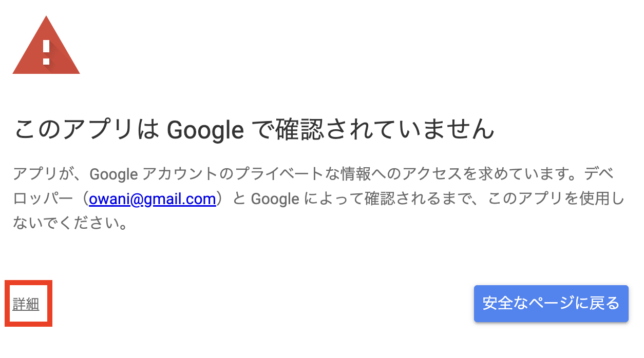This screenshot has height=358, width=644.
Task: Click the word Google in the heading
Action: click(x=205, y=130)
